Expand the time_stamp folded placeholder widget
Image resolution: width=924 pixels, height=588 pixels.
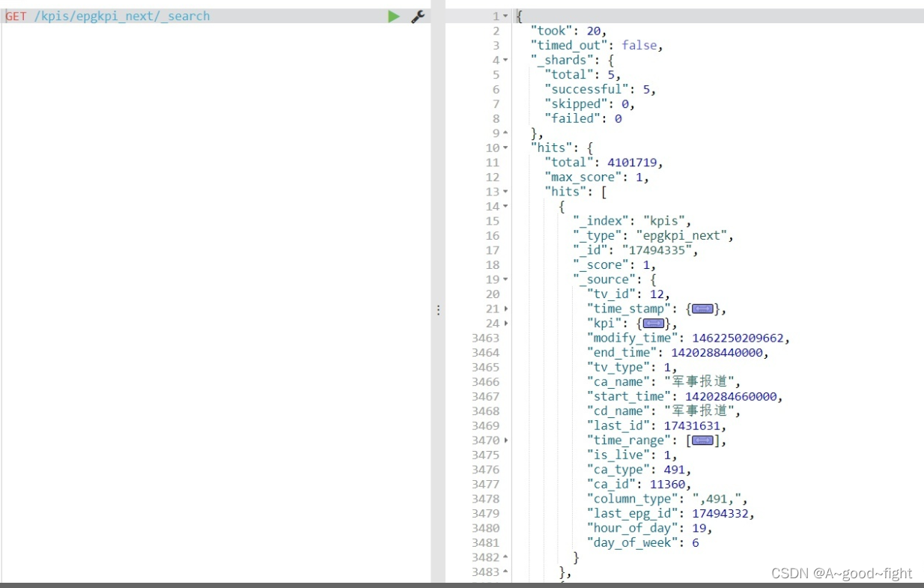703,309
